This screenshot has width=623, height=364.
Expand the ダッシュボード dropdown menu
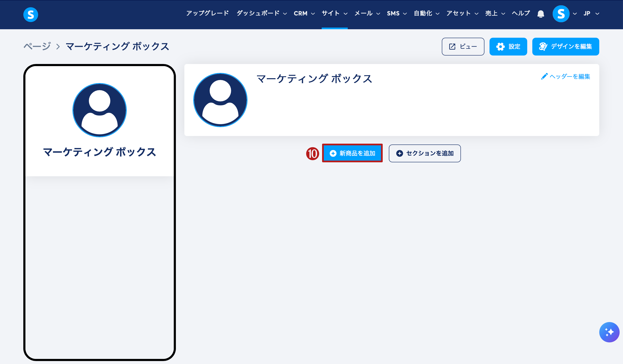261,13
